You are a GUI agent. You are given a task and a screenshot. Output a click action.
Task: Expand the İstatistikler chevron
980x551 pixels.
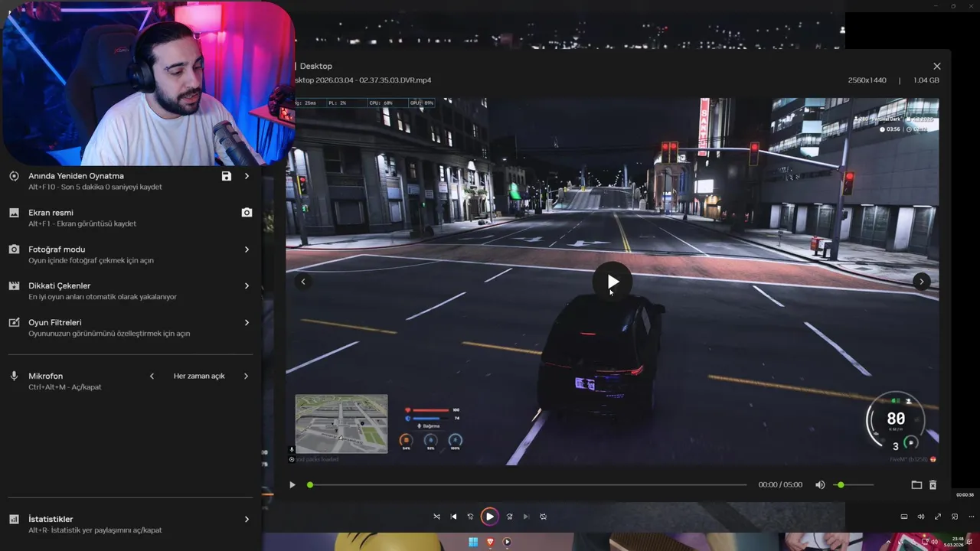(x=247, y=519)
